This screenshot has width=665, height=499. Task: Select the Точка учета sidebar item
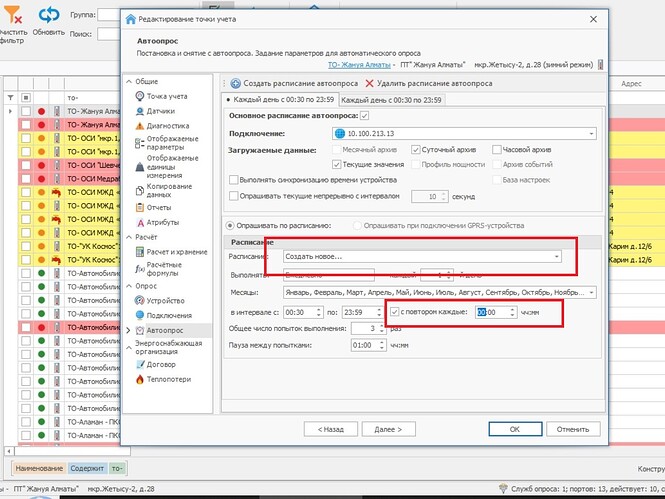coord(166,96)
